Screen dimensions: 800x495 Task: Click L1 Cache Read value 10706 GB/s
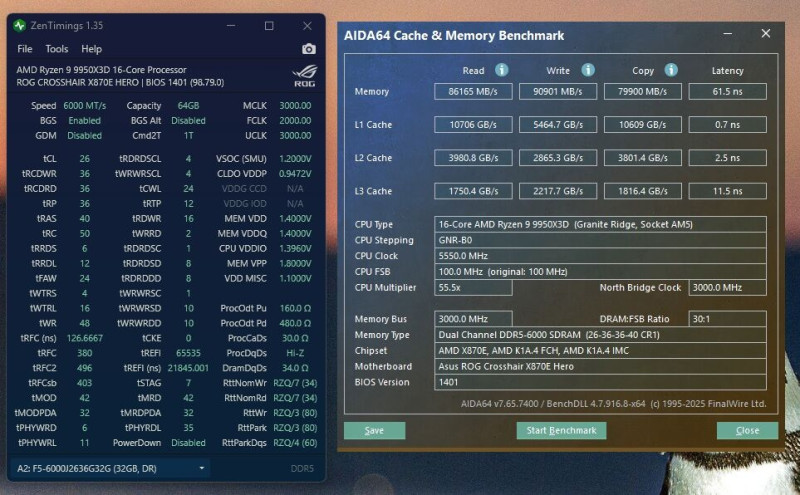tap(473, 125)
